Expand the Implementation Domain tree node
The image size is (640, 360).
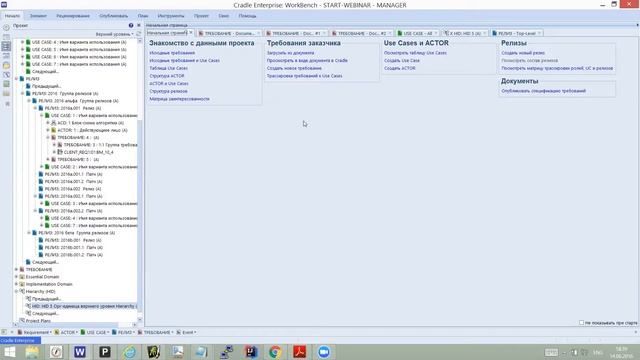(x=16, y=284)
